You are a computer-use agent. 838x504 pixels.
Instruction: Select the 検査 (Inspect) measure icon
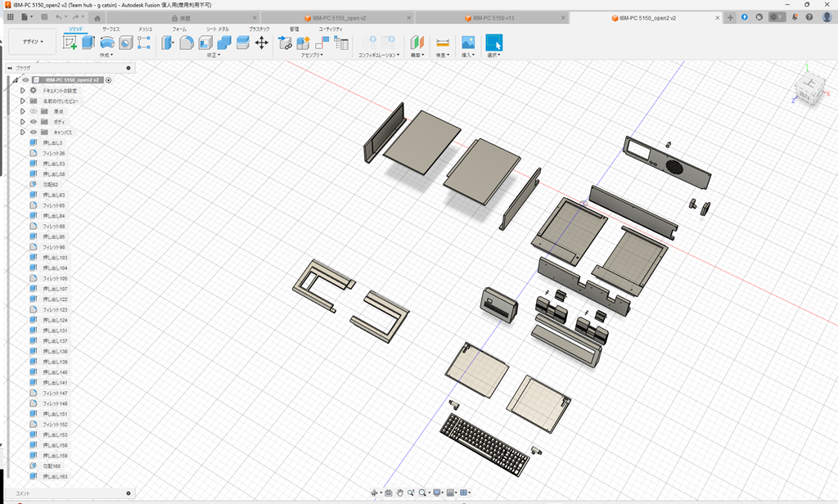[x=443, y=43]
